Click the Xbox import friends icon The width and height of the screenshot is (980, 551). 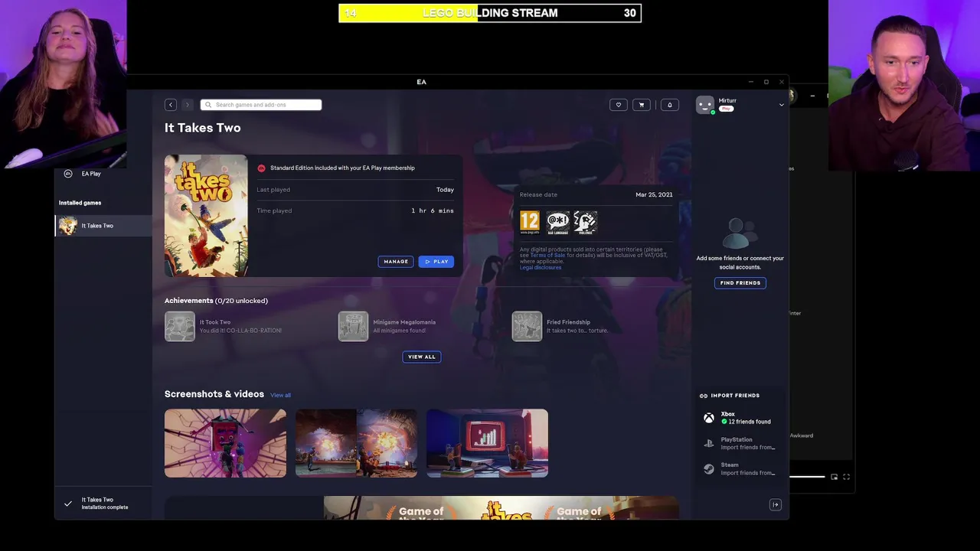[709, 418]
